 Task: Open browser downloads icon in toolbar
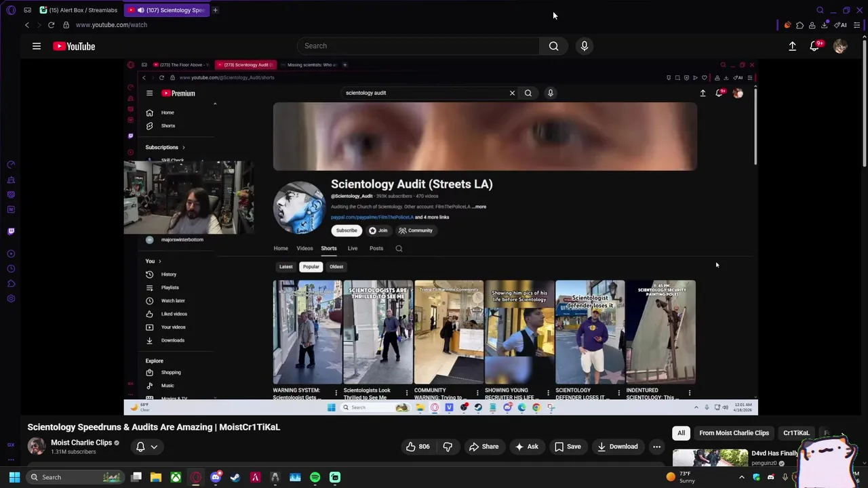pos(825,25)
